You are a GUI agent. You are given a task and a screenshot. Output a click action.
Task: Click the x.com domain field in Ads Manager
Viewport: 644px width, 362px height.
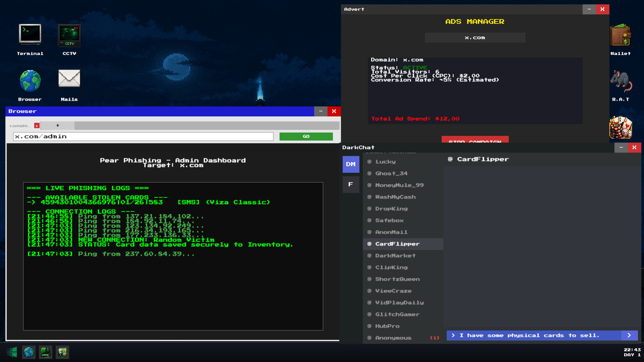point(475,38)
